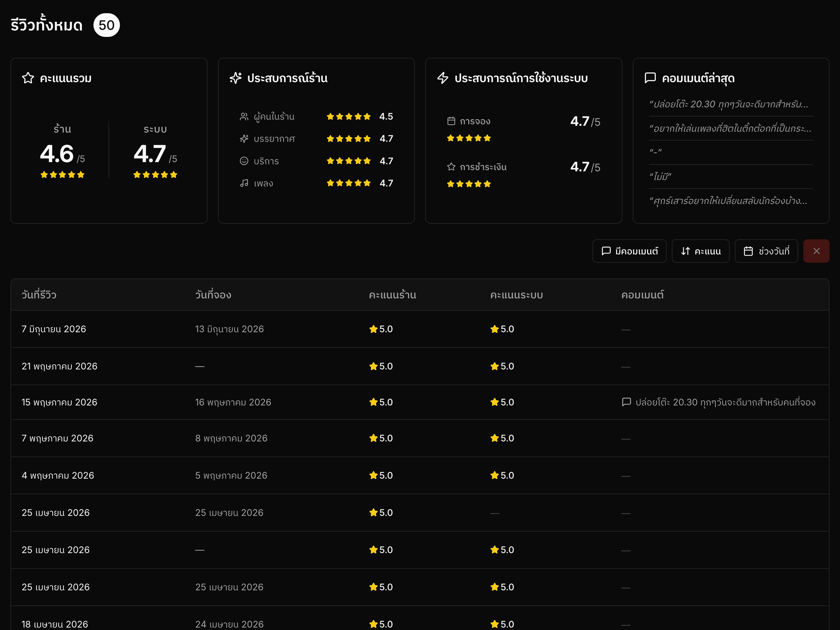The width and height of the screenshot is (840, 630).
Task: Click booking date 13 มิถุนายน 2026
Action: [x=229, y=329]
